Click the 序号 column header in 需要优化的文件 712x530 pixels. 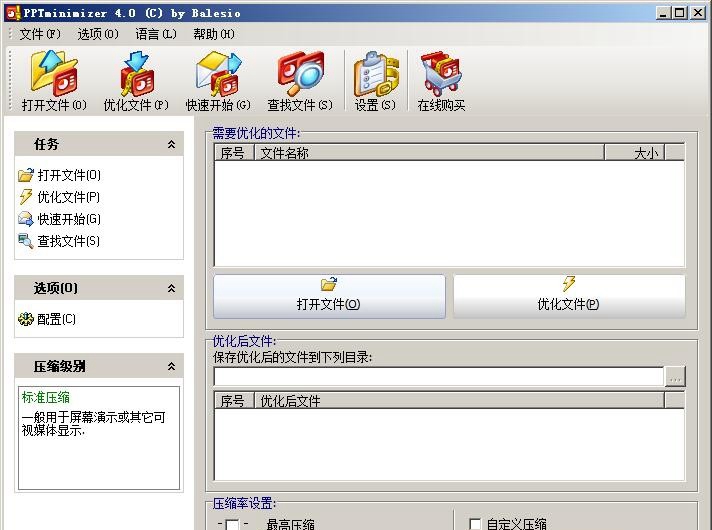click(233, 153)
